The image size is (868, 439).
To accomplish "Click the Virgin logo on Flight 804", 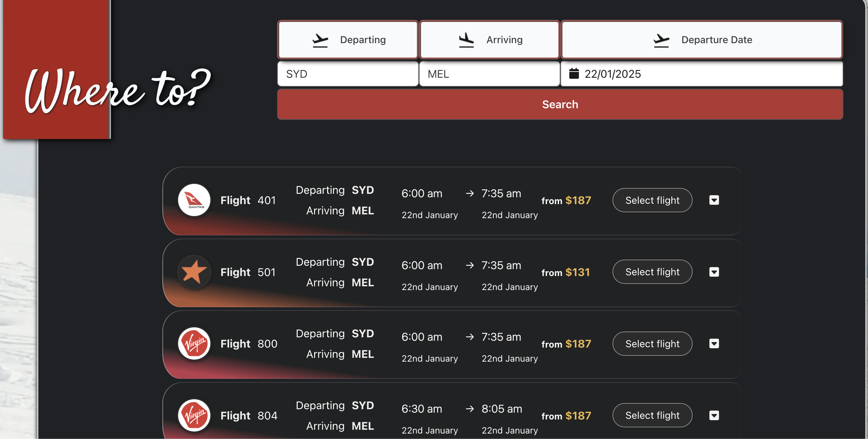I will tap(194, 415).
